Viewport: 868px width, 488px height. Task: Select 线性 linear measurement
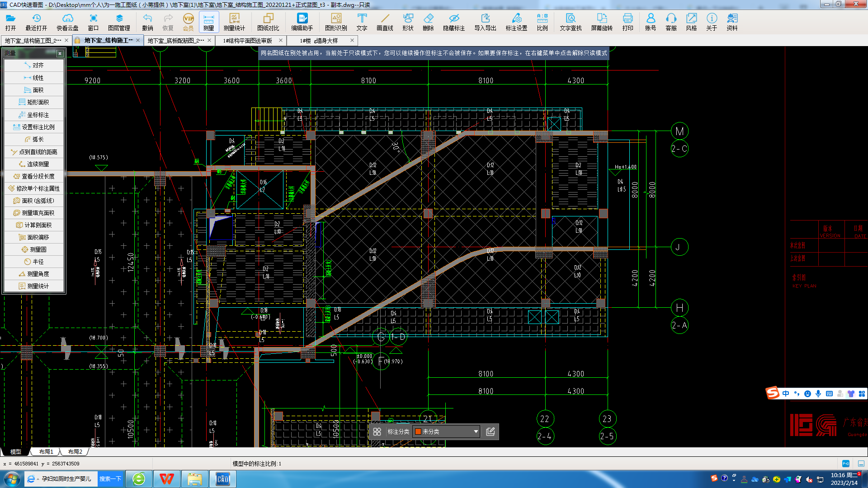click(34, 78)
